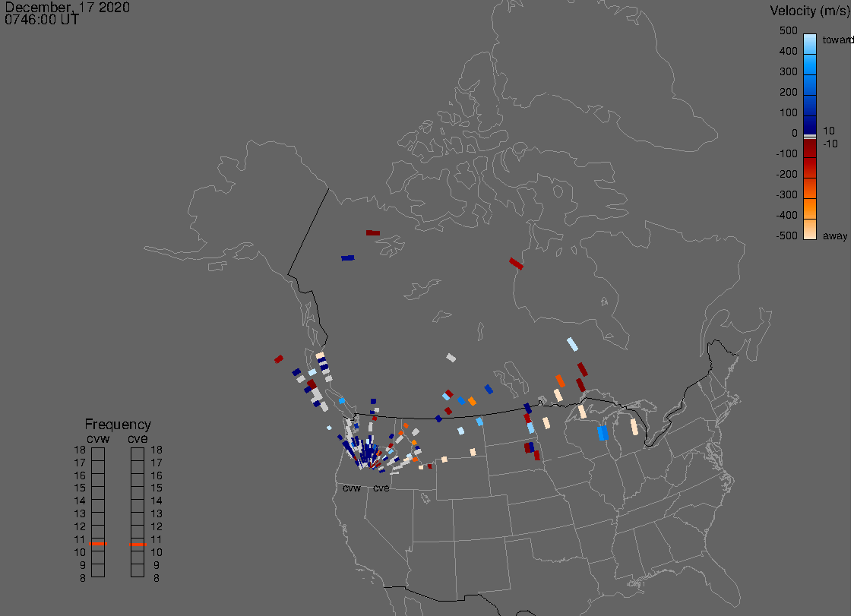
Task: Click the Frequency legend title
Action: [118, 425]
